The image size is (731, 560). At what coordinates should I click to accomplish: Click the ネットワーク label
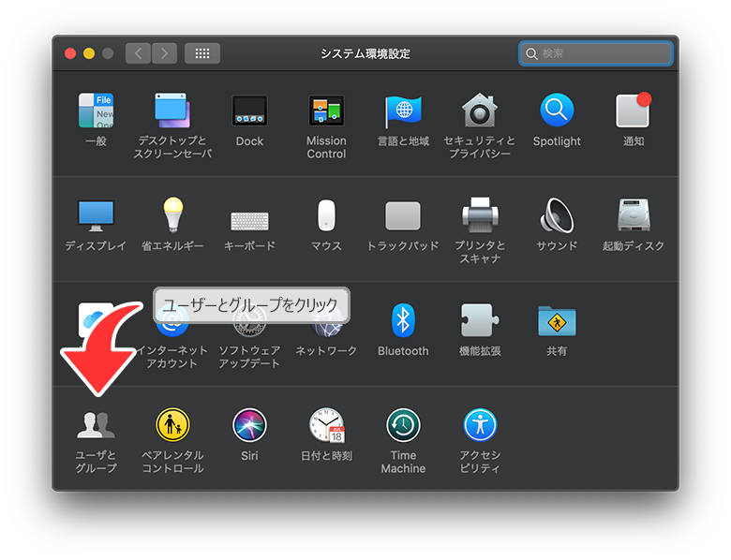click(326, 350)
